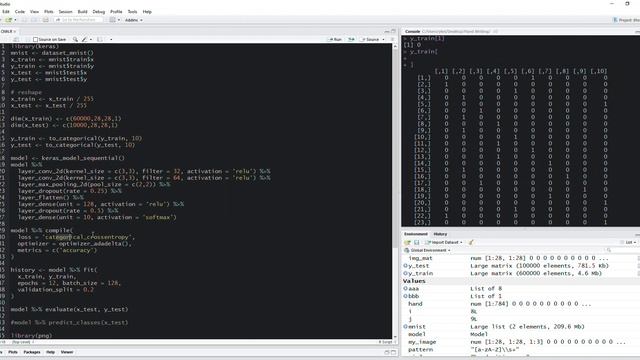Image resolution: width=640 pixels, height=360 pixels.
Task: Open the Plots menu
Action: point(49,12)
